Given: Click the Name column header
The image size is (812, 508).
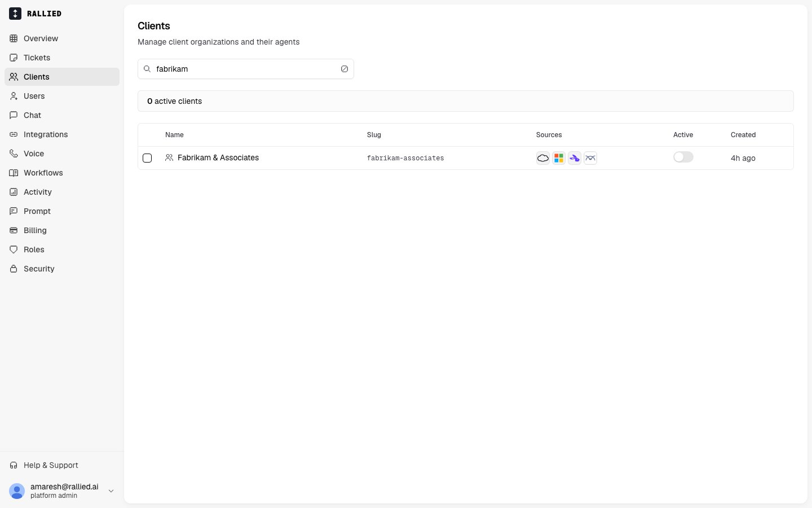Looking at the screenshot, I should [x=174, y=135].
